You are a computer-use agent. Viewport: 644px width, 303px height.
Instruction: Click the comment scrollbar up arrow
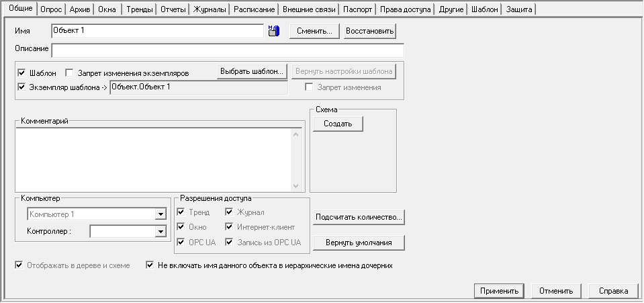296,134
